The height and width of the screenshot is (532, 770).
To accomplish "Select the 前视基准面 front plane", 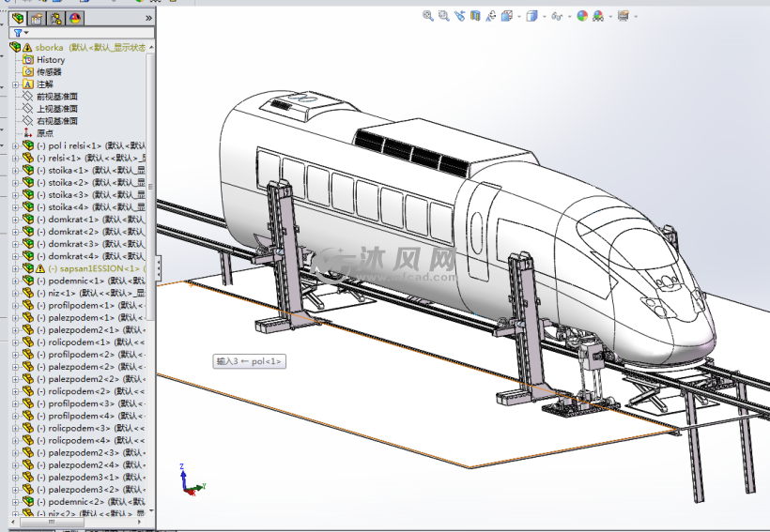I will tap(56, 97).
